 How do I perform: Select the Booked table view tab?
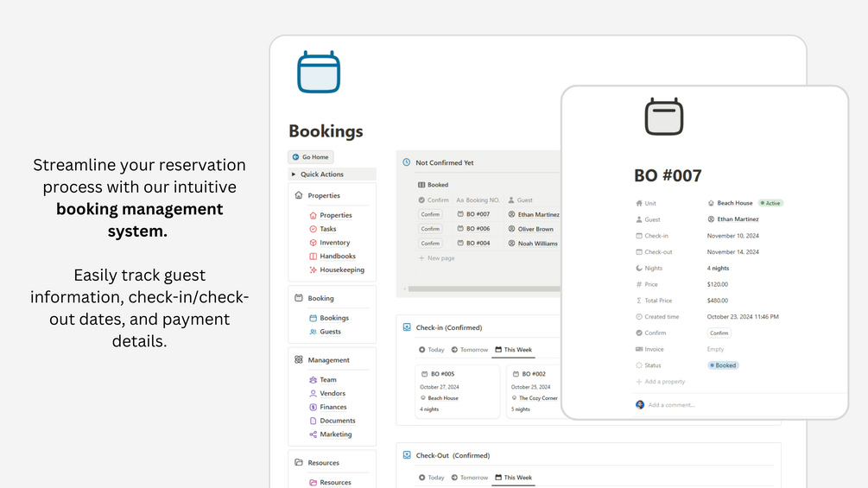click(x=433, y=185)
